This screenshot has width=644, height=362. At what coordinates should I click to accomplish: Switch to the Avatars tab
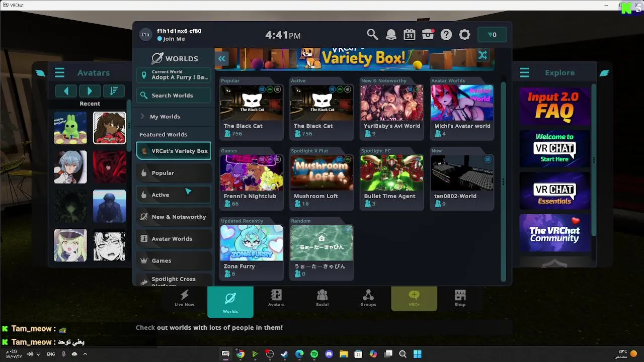click(x=276, y=298)
